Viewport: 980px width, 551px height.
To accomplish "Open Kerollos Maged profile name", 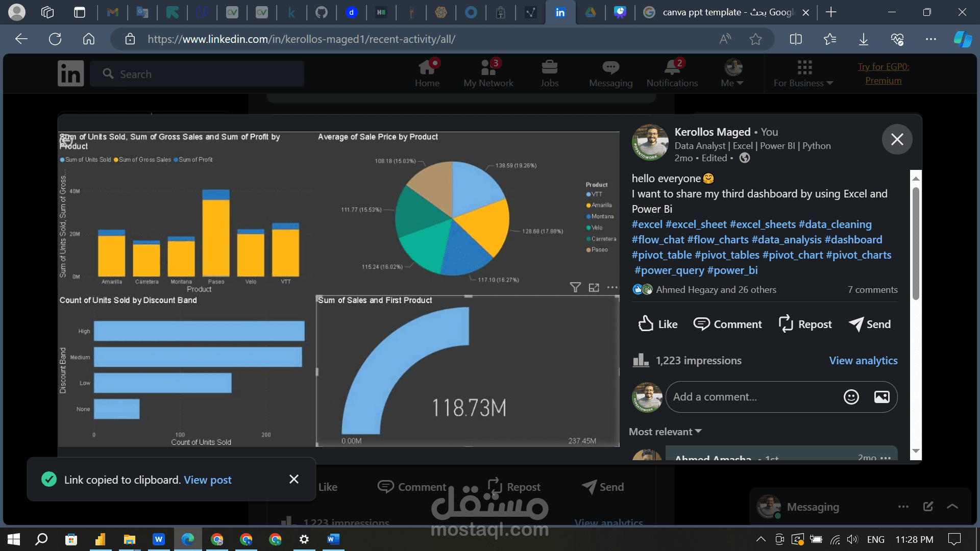I will pos(712,132).
